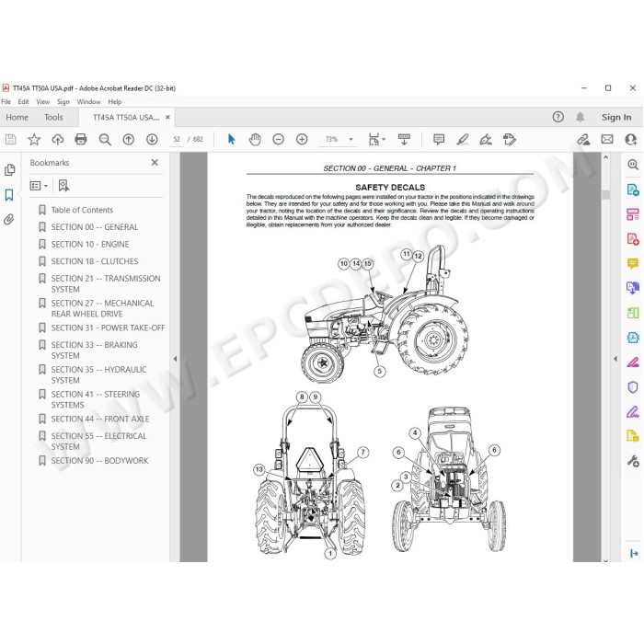Screen dimensions: 644x644
Task: Click the Sign In button
Action: click(616, 118)
